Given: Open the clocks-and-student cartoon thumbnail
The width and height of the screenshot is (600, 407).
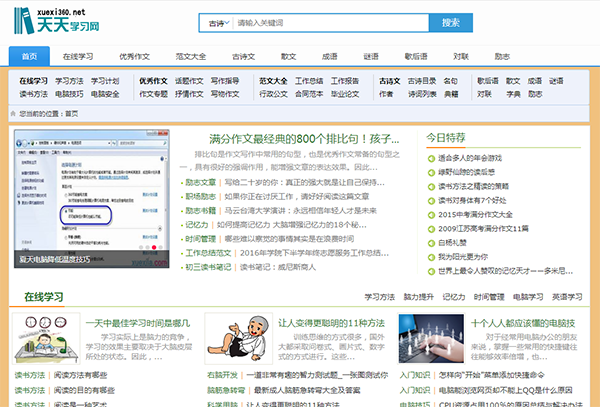Looking at the screenshot, I should click(x=46, y=338).
